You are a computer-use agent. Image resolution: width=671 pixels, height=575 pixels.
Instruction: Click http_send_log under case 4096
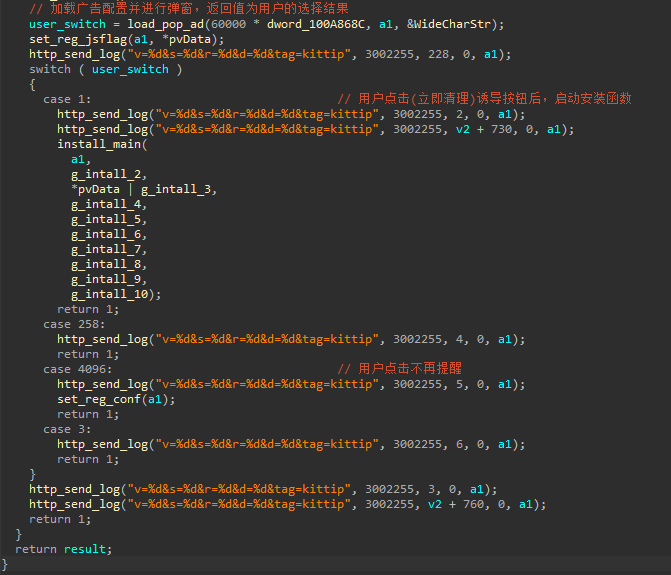[102, 384]
